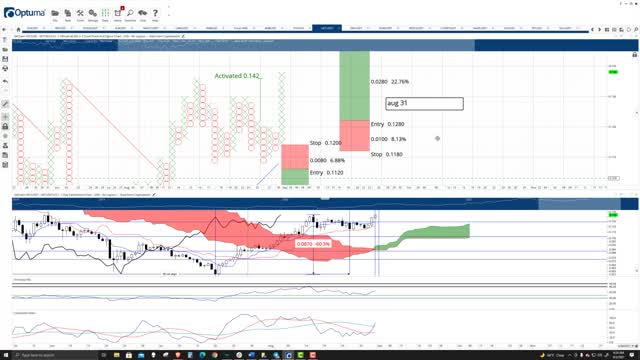Open the Data toolbar icon
This screenshot has height=360, width=640.
point(105,13)
